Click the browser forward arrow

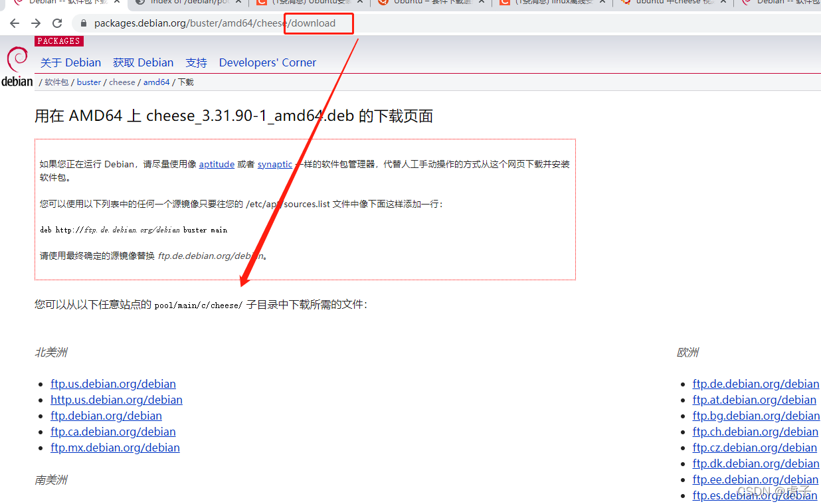point(36,23)
